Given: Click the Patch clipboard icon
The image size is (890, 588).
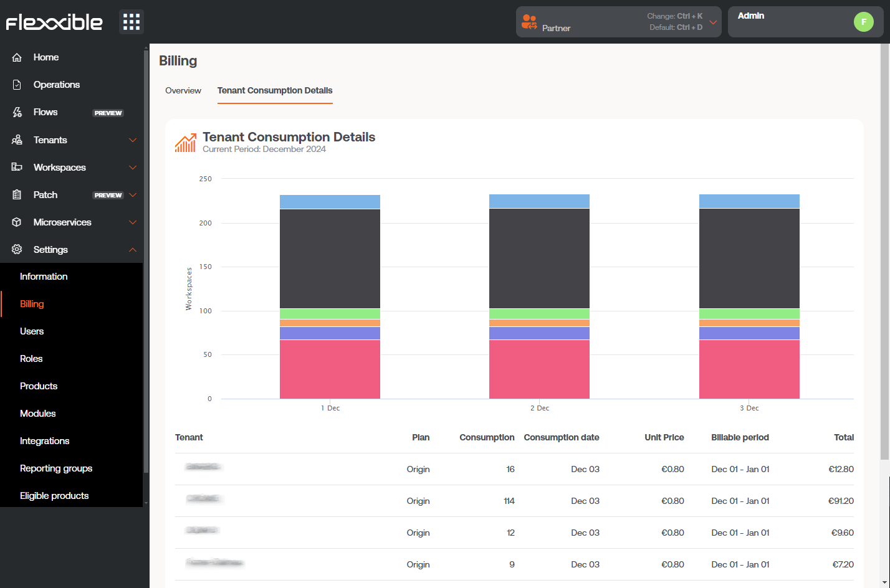Looking at the screenshot, I should coord(17,195).
